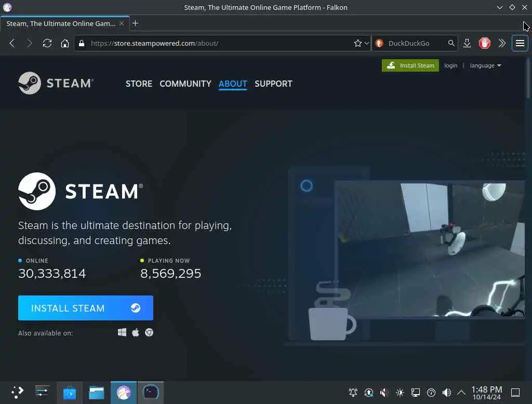532x404 pixels.
Task: Open screen brightness tray icon
Action: (400, 393)
